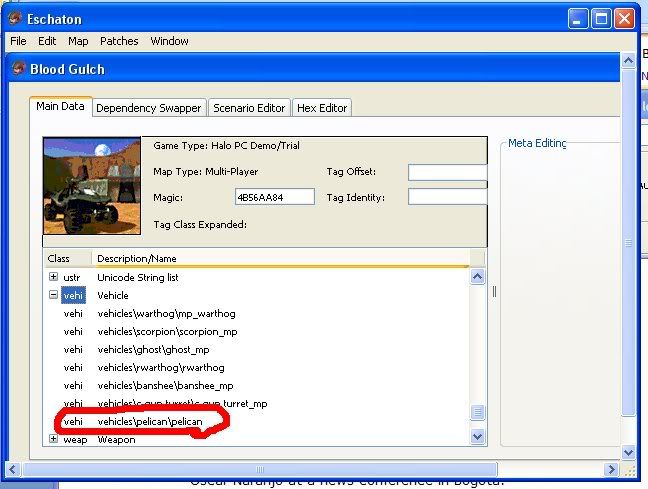
Task: Select vehicles\banshee\banshee_mp entry
Action: point(165,386)
